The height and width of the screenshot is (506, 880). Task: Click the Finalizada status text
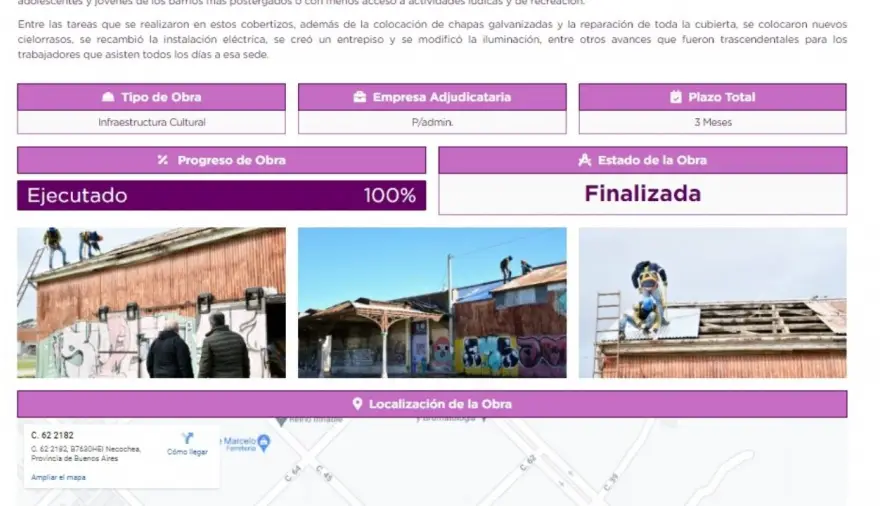643,194
